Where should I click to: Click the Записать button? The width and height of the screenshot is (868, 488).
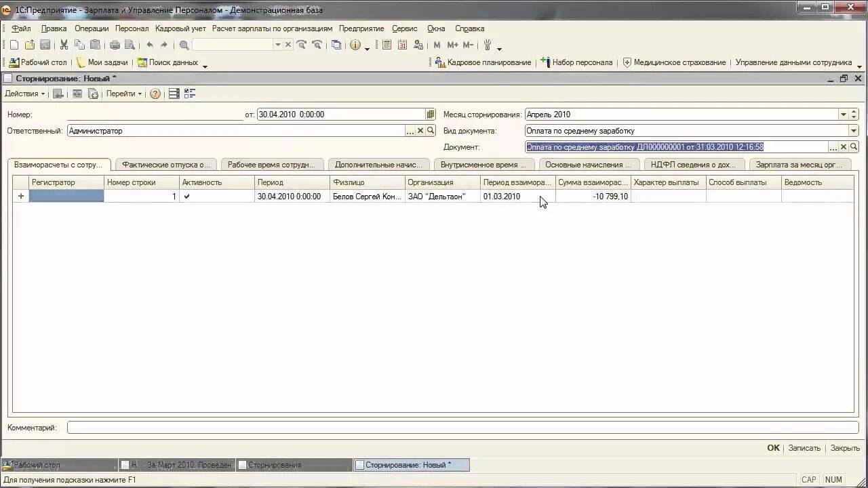(804, 448)
